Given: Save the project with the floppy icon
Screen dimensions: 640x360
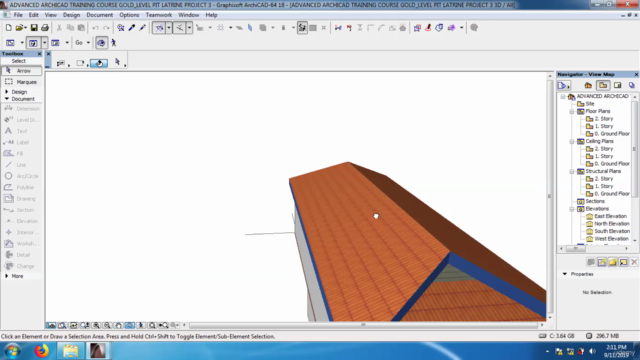Looking at the screenshot, I should click(34, 28).
